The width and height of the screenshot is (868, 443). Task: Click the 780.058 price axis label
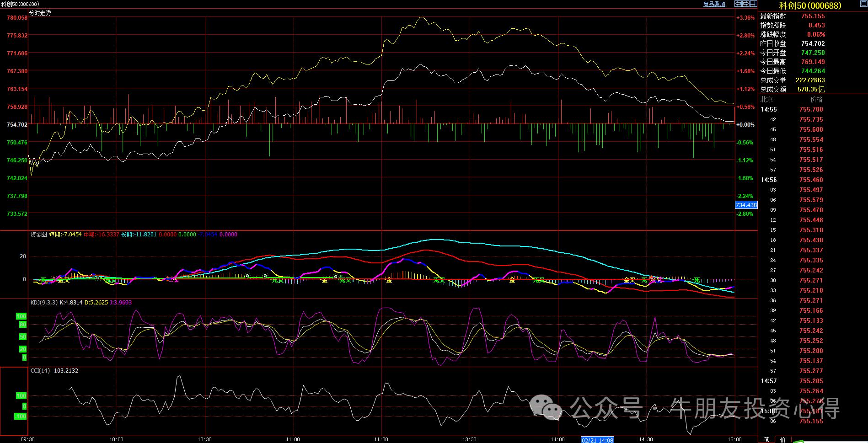[x=17, y=18]
